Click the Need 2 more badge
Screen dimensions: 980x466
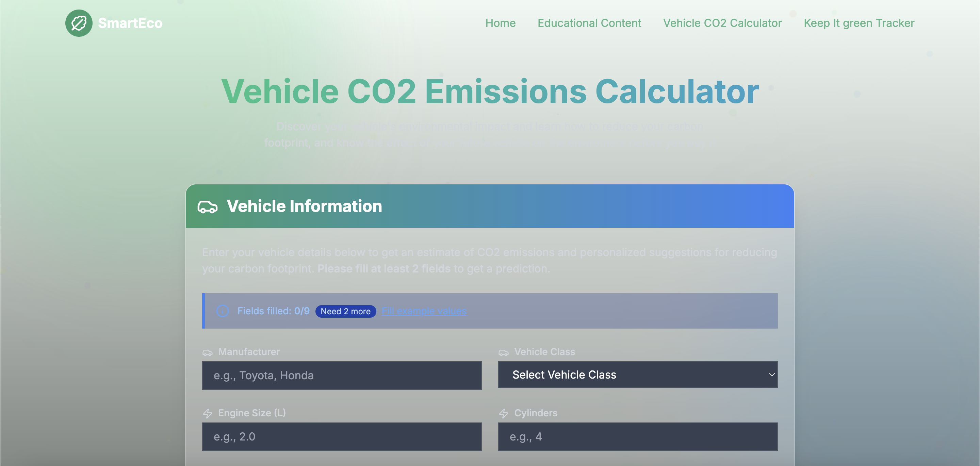pyautogui.click(x=345, y=311)
